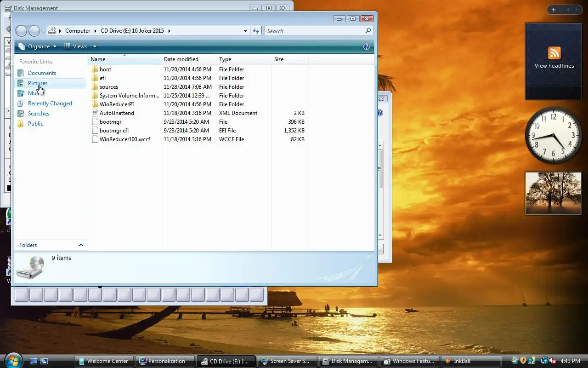Click the muted volume tray icon

[x=553, y=361]
